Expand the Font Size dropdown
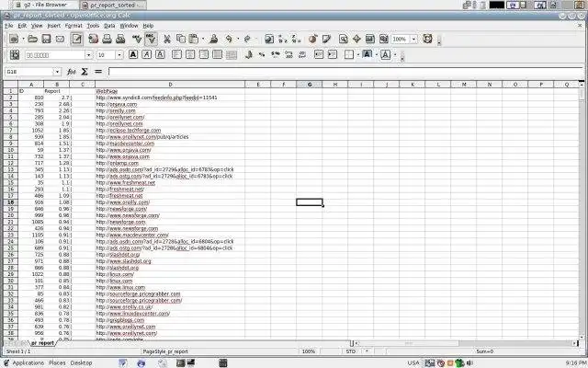The height and width of the screenshot is (368, 588). (x=119, y=55)
